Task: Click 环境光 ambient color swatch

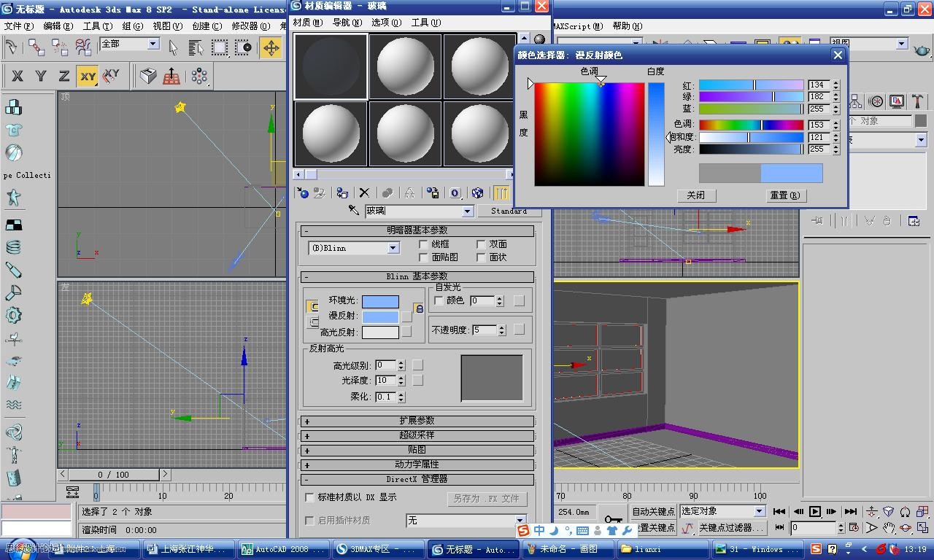Action: tap(380, 301)
